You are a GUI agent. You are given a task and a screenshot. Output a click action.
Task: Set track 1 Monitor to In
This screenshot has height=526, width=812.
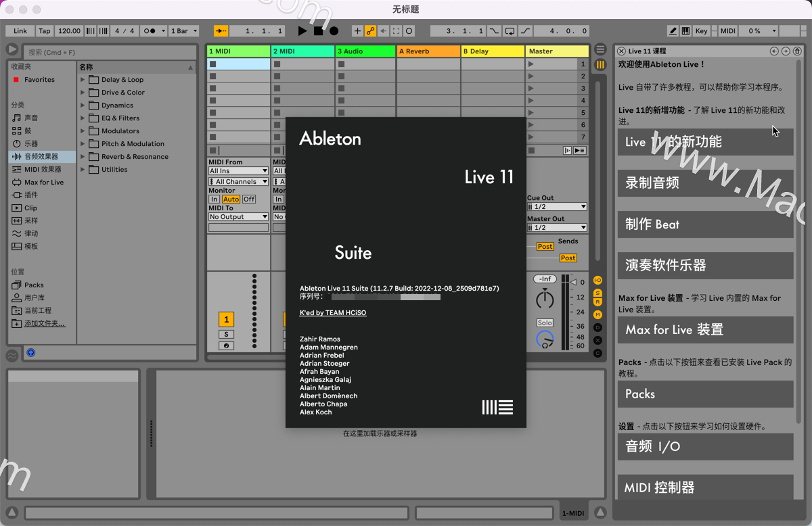[214, 199]
